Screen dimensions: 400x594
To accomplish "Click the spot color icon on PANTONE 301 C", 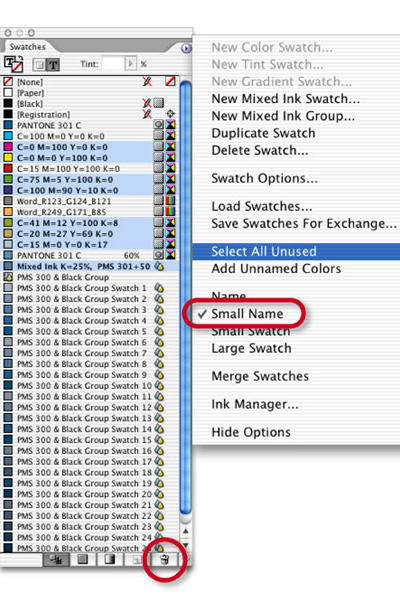I will (159, 125).
